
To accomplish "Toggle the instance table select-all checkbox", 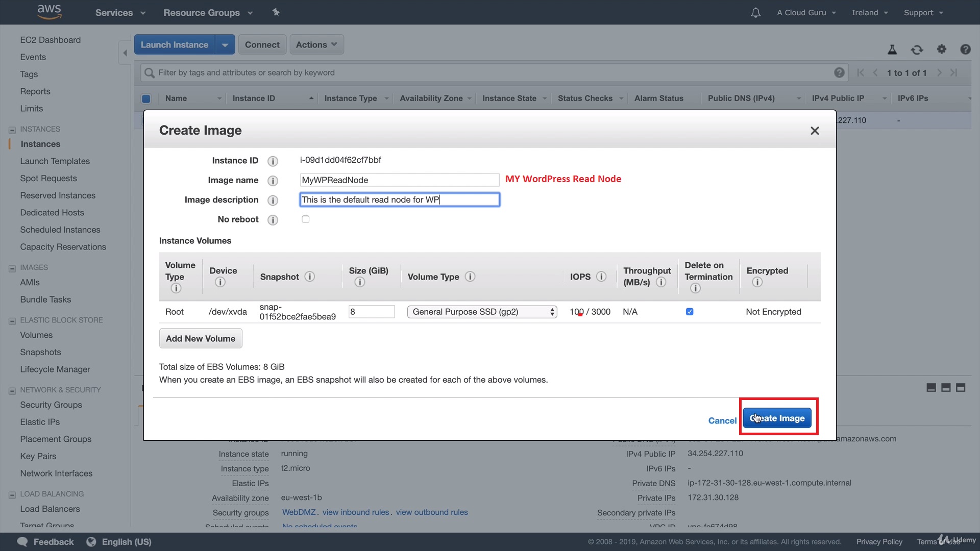I will click(x=146, y=98).
